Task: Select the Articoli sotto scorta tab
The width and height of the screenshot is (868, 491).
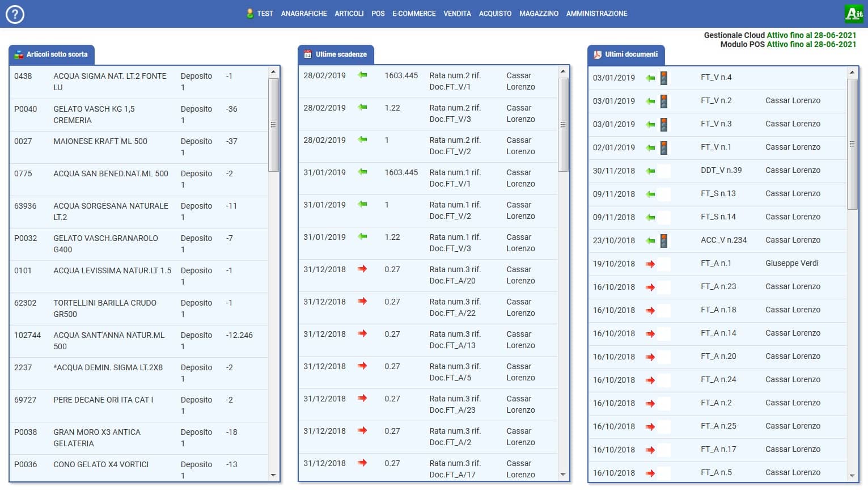Action: click(52, 54)
